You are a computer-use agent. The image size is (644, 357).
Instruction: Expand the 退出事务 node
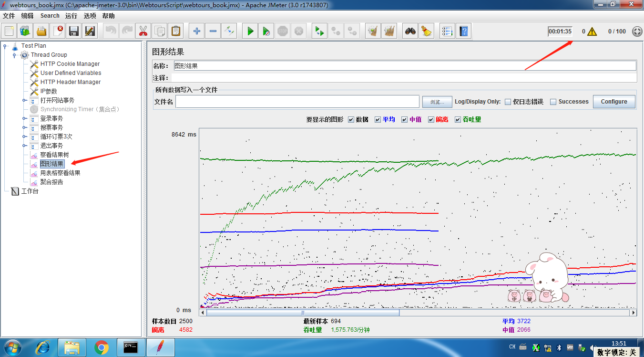click(x=24, y=146)
